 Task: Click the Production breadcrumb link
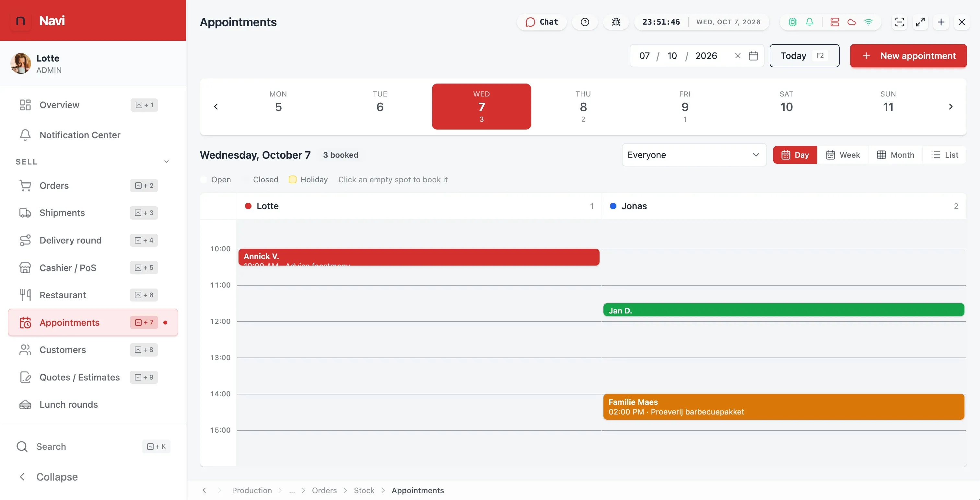(x=252, y=491)
